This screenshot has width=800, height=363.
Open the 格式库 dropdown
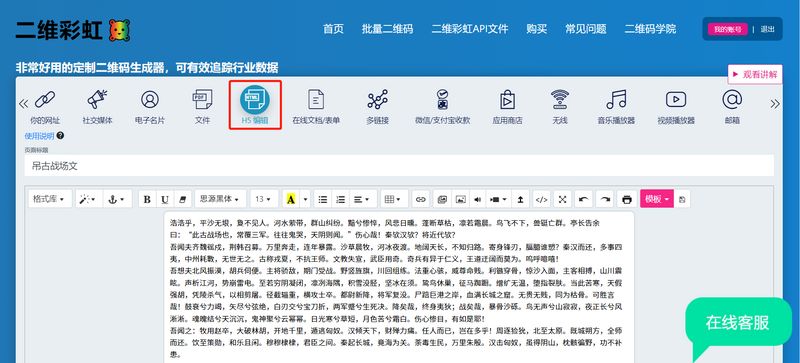click(49, 199)
